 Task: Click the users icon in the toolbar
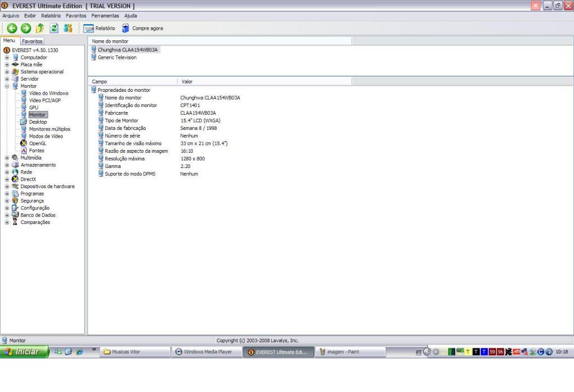tap(68, 28)
